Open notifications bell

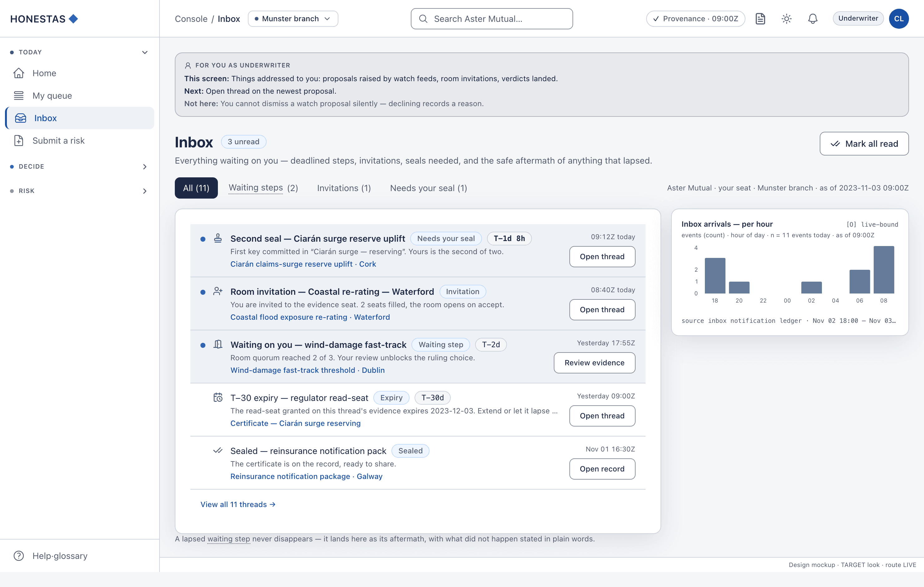tap(812, 19)
